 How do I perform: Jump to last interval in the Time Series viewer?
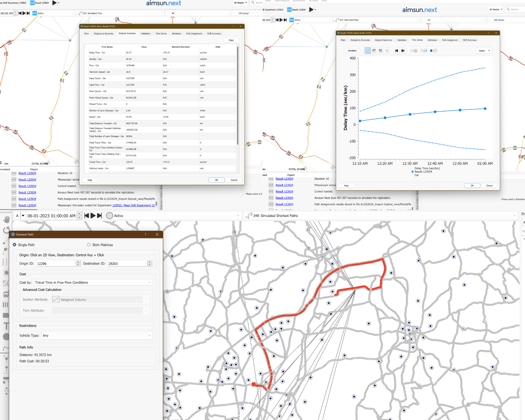(x=403, y=51)
